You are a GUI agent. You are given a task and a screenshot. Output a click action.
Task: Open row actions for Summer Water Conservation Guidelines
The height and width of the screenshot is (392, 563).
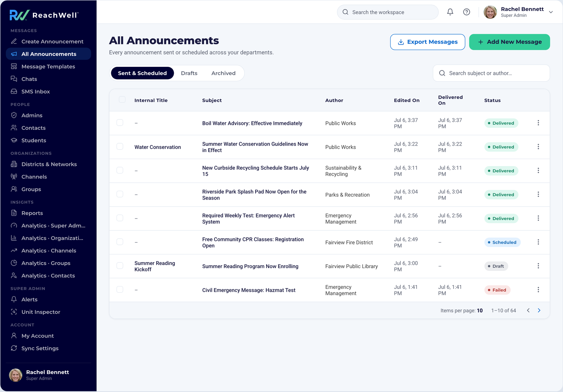(x=538, y=147)
